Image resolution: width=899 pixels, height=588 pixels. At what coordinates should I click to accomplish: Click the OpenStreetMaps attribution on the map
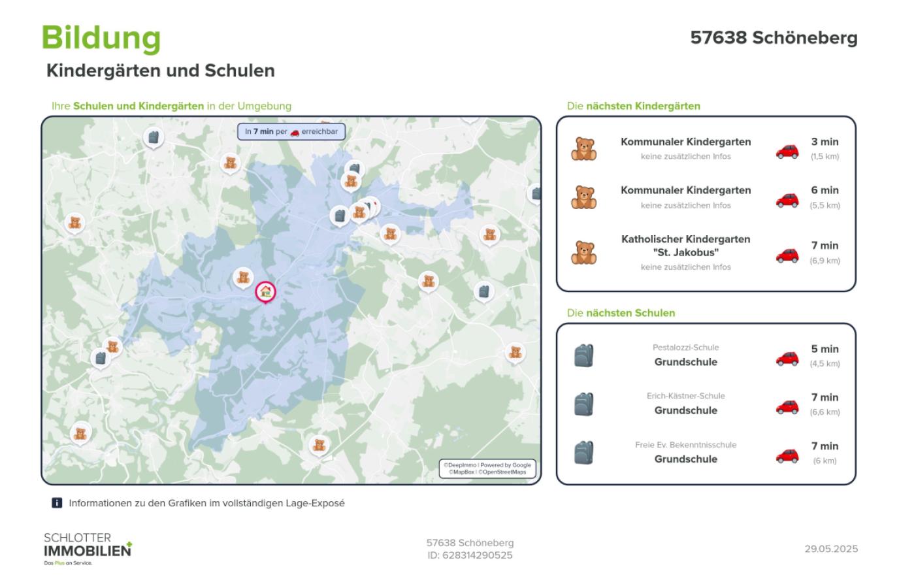tap(502, 472)
